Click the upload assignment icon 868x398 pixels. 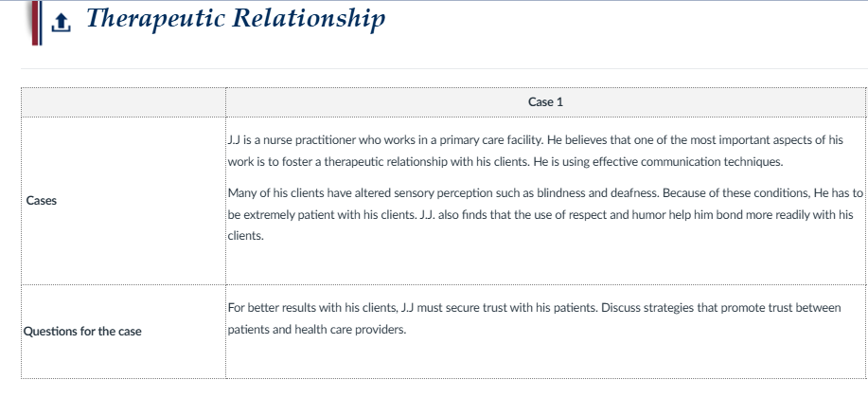pyautogui.click(x=61, y=23)
